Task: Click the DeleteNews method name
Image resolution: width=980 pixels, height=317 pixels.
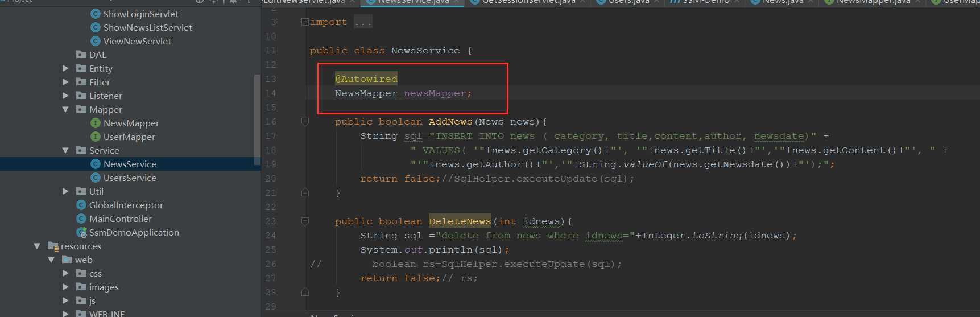Action: tap(460, 221)
